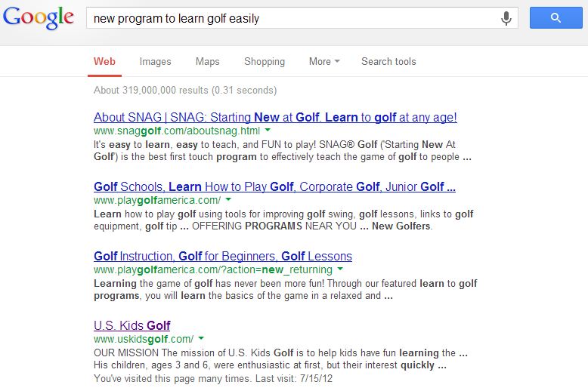Expand the More dropdown menu
The image size is (588, 391).
pos(324,61)
